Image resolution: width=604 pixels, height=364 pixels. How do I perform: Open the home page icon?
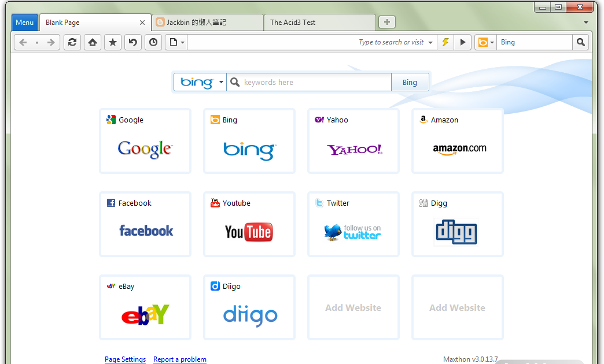[x=93, y=42]
